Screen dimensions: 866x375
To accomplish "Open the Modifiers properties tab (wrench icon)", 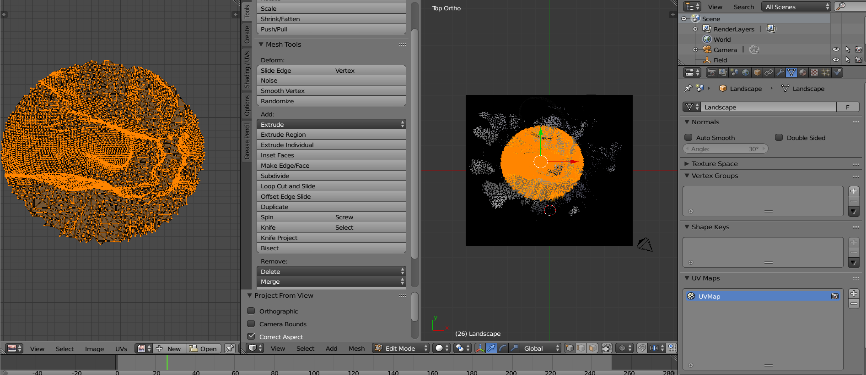I will coord(780,72).
